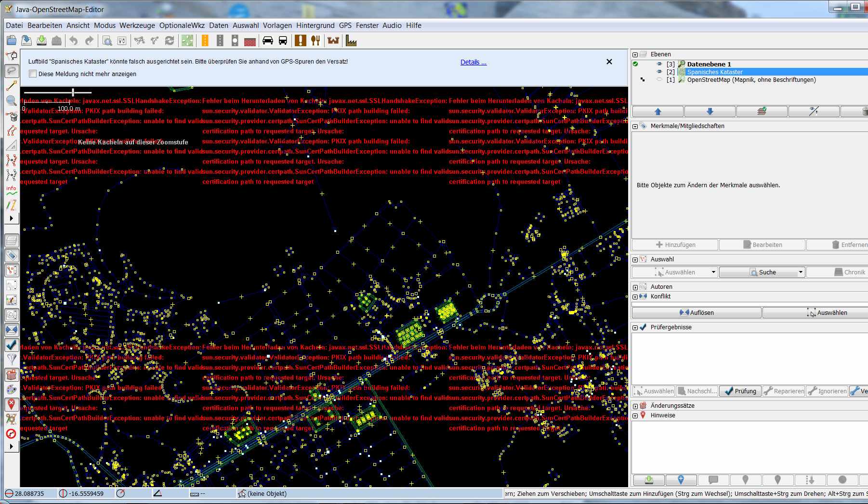Activate the select objects hand tool
Screen dimensions: 868x504
(x=12, y=56)
